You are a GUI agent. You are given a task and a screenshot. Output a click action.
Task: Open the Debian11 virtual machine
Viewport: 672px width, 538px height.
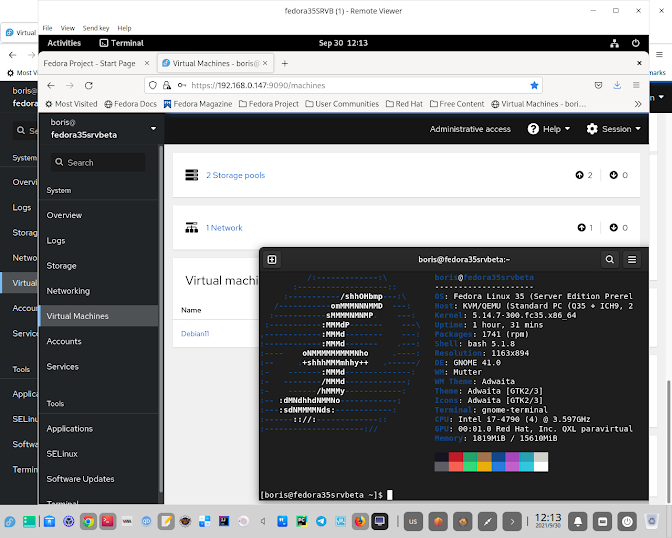[195, 334]
